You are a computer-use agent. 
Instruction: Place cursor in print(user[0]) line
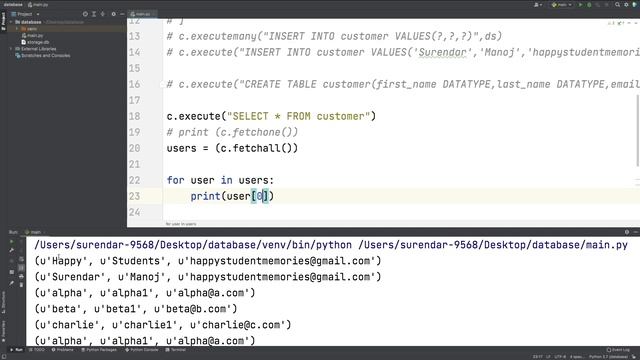(232, 196)
